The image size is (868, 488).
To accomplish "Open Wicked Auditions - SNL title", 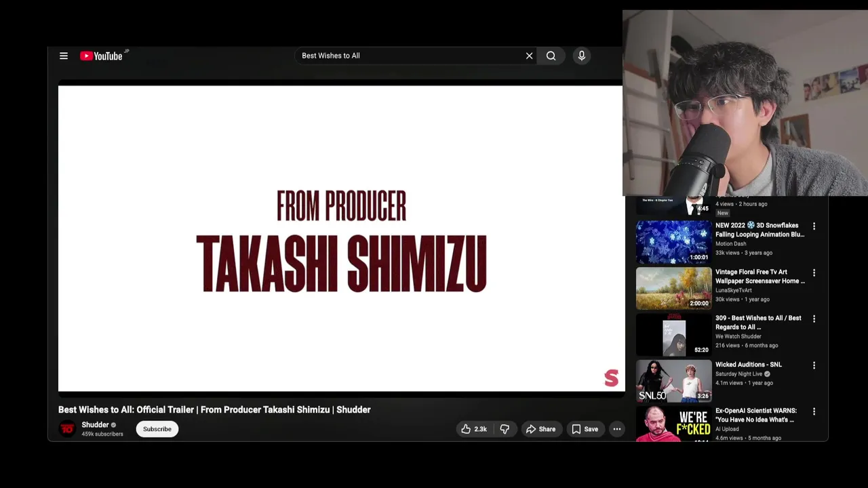I will pos(749,365).
